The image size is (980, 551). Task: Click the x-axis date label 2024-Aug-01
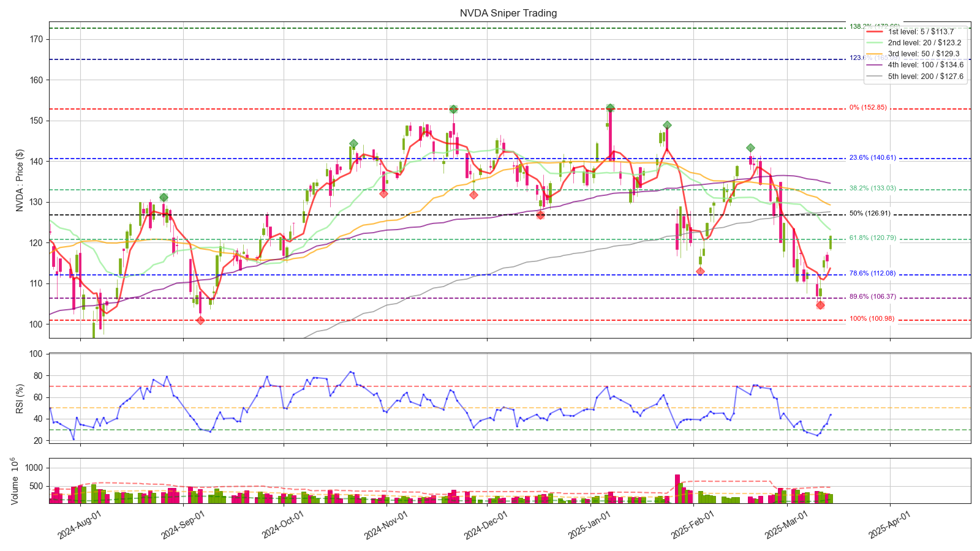[x=79, y=525]
